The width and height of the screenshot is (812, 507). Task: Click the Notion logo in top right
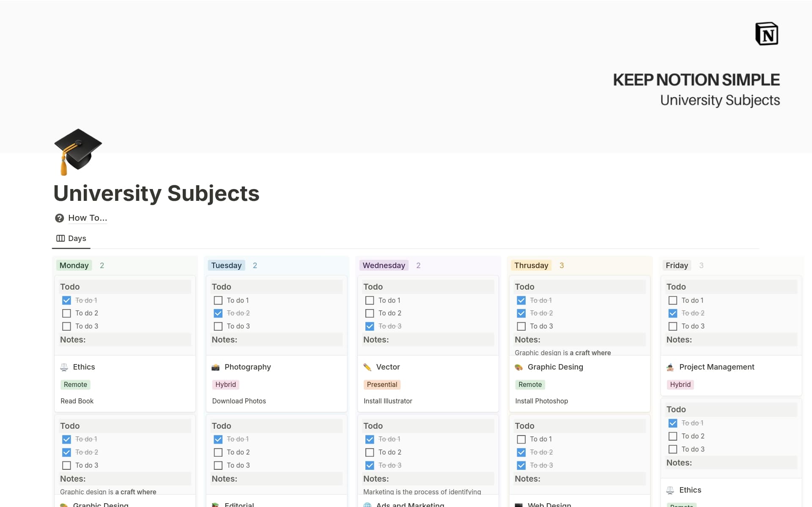click(767, 33)
